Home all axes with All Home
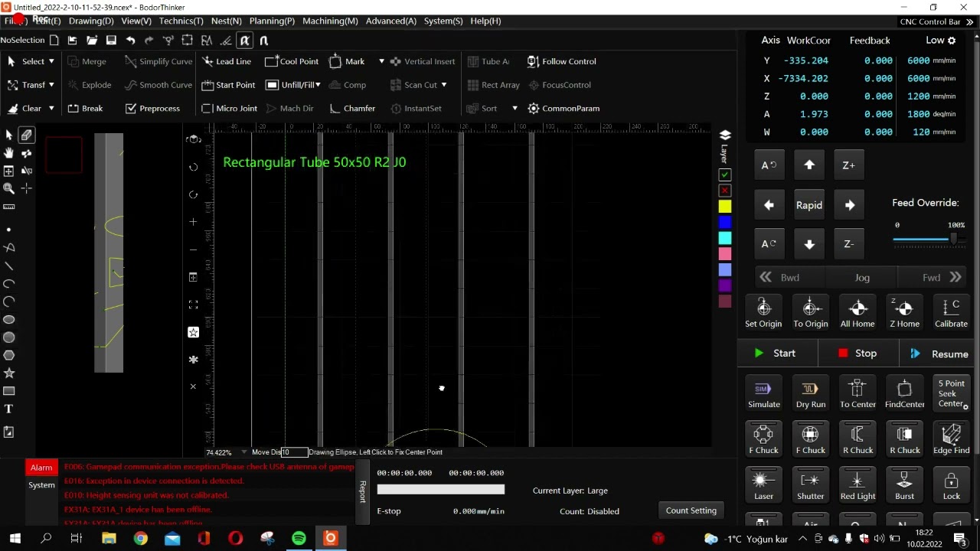 tap(857, 313)
